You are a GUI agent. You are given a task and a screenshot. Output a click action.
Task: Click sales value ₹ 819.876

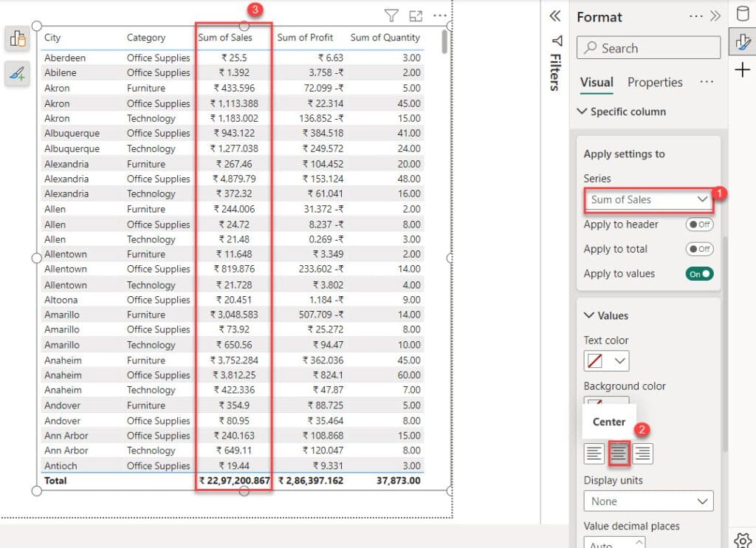coord(234,269)
